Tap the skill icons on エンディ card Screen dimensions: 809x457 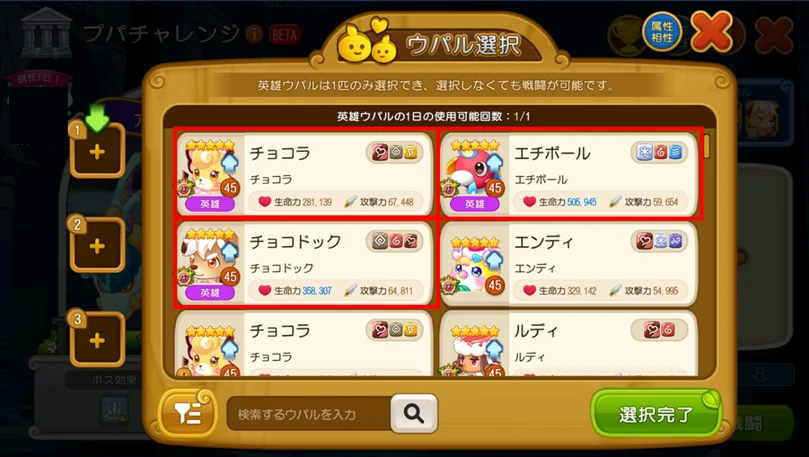tap(659, 241)
